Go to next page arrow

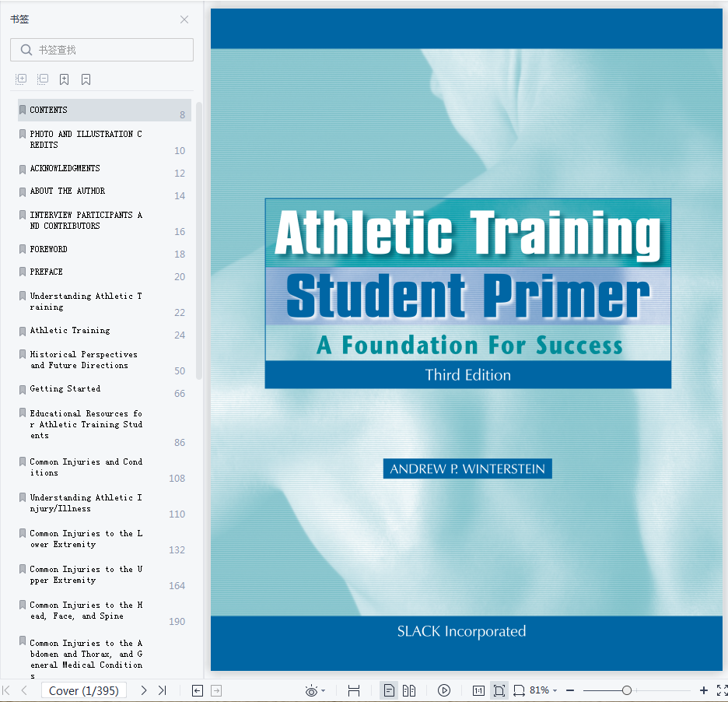click(143, 690)
